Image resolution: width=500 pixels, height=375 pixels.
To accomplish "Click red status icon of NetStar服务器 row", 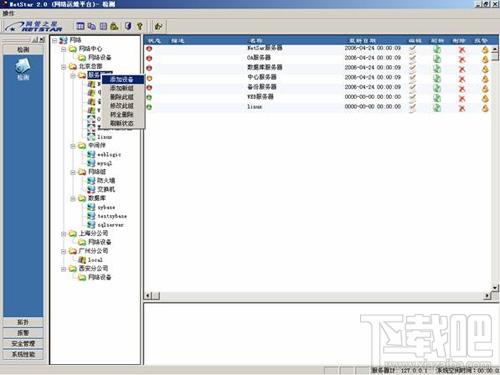I will click(x=149, y=49).
